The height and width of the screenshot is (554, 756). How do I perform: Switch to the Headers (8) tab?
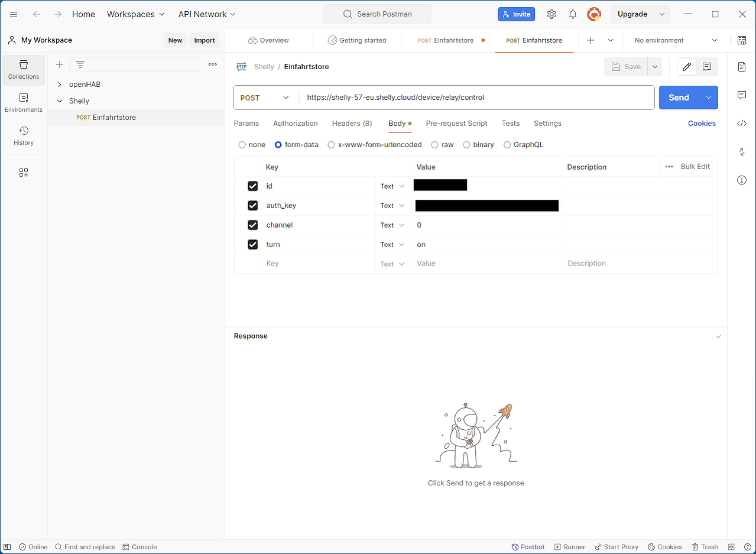pos(352,124)
